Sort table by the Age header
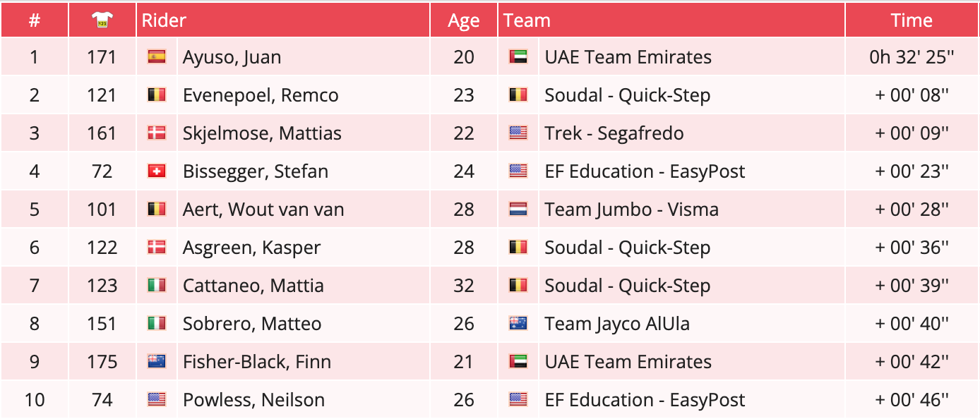This screenshot has width=980, height=419. (463, 20)
